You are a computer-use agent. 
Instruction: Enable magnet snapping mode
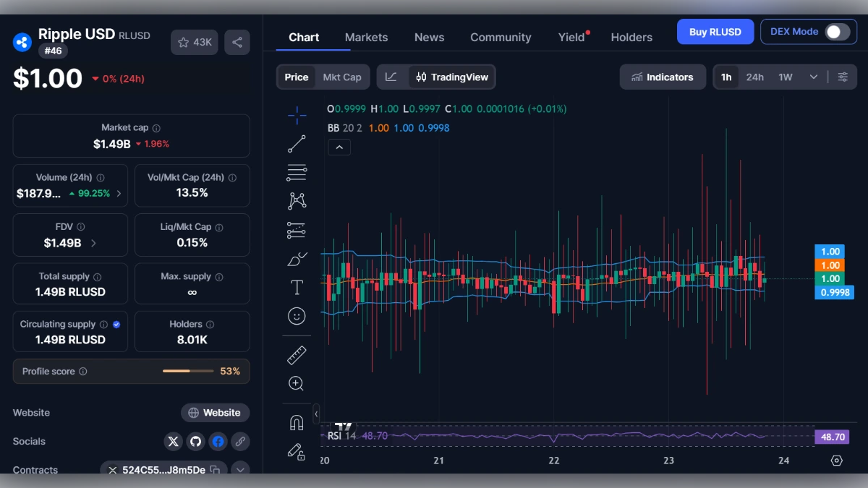tap(297, 422)
